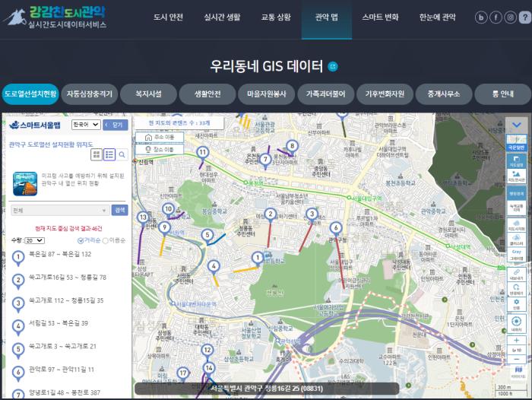This screenshot has height=400, width=532.
Task: Select the 자동심장충격기 tab
Action: pyautogui.click(x=90, y=94)
